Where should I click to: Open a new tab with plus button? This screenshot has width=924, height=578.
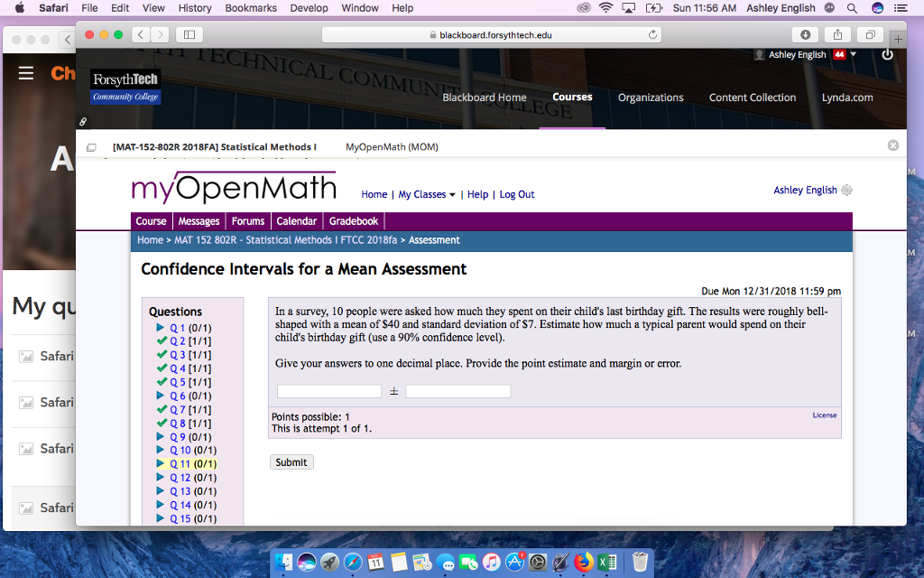[x=898, y=39]
